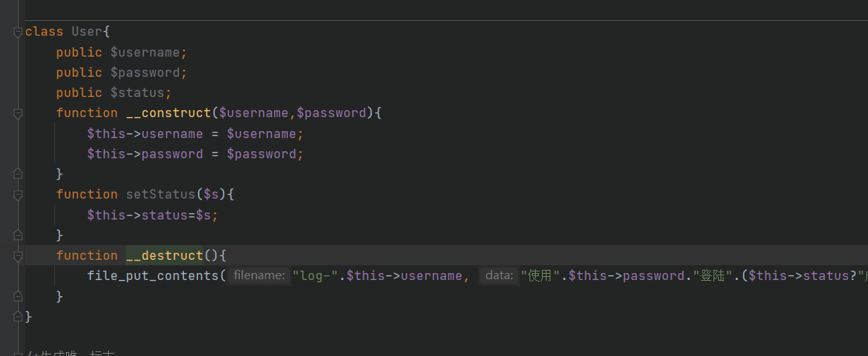Click the "登陆" string literal
The width and height of the screenshot is (868, 356).
click(713, 275)
